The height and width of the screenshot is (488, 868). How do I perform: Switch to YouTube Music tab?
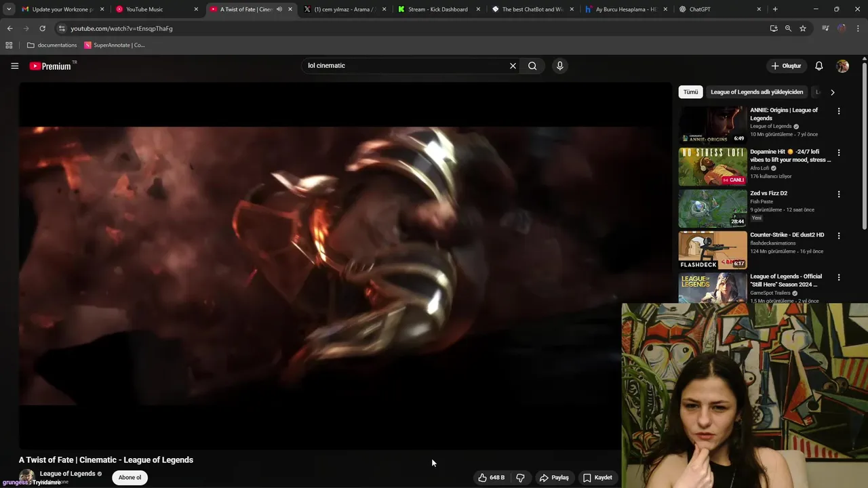point(156,9)
